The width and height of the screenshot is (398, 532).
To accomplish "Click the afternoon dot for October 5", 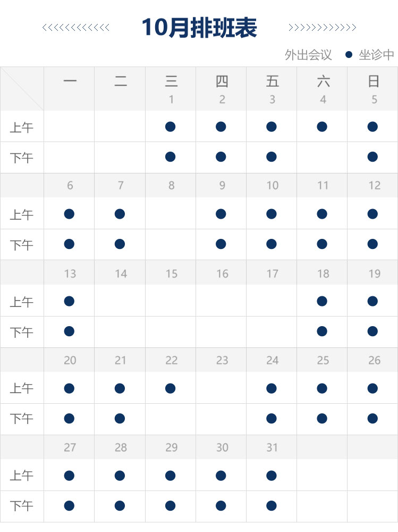I will coord(372,157).
